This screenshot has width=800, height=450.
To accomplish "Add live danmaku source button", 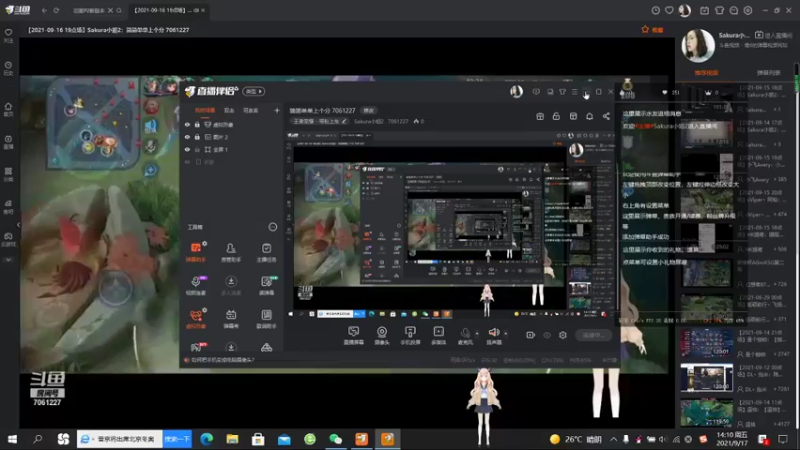I will pos(353,335).
